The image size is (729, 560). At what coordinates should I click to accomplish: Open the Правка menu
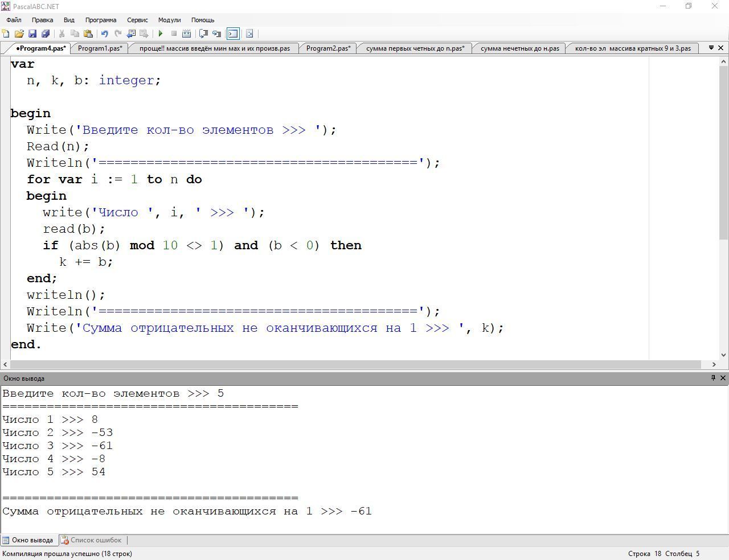click(x=42, y=20)
